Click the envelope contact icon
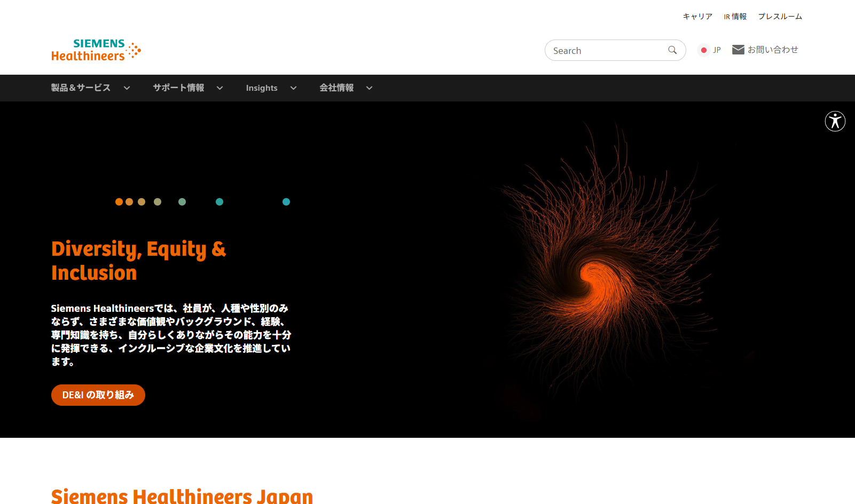This screenshot has width=855, height=504. point(738,50)
